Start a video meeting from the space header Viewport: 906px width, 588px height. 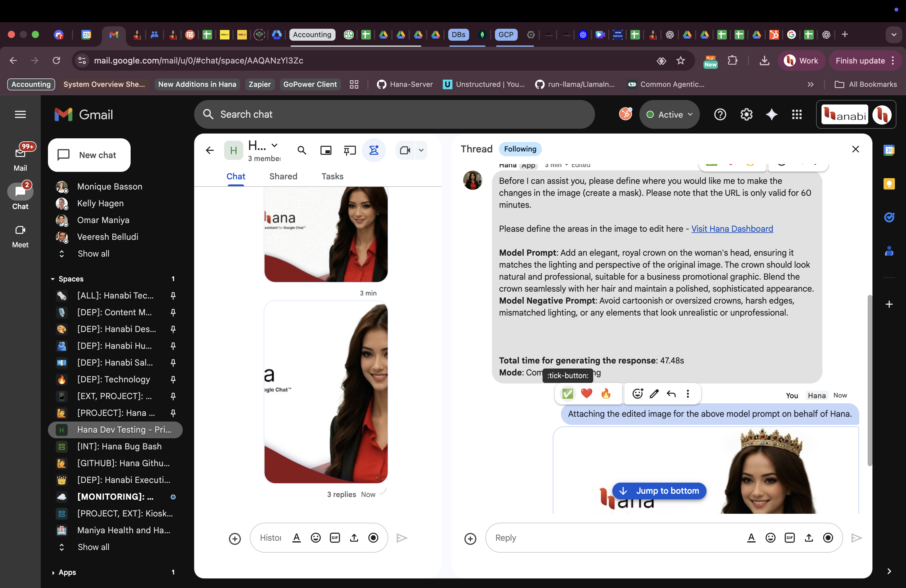(405, 151)
